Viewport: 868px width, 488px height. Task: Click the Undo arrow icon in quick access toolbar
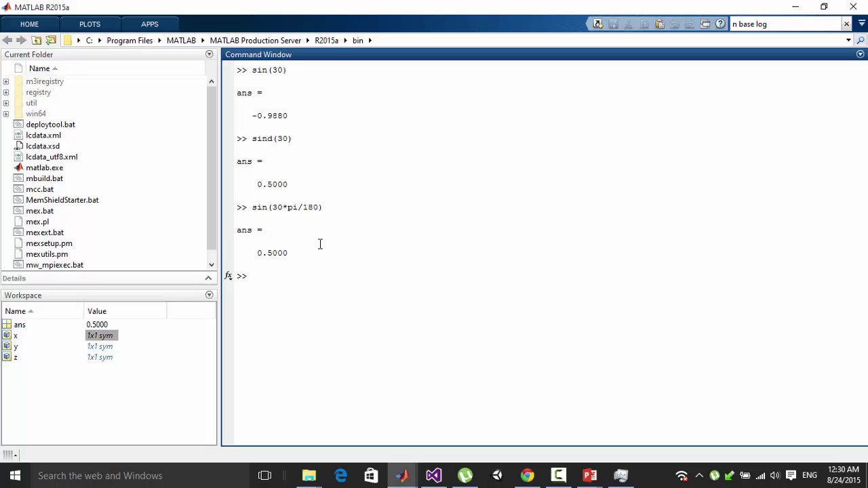point(675,24)
